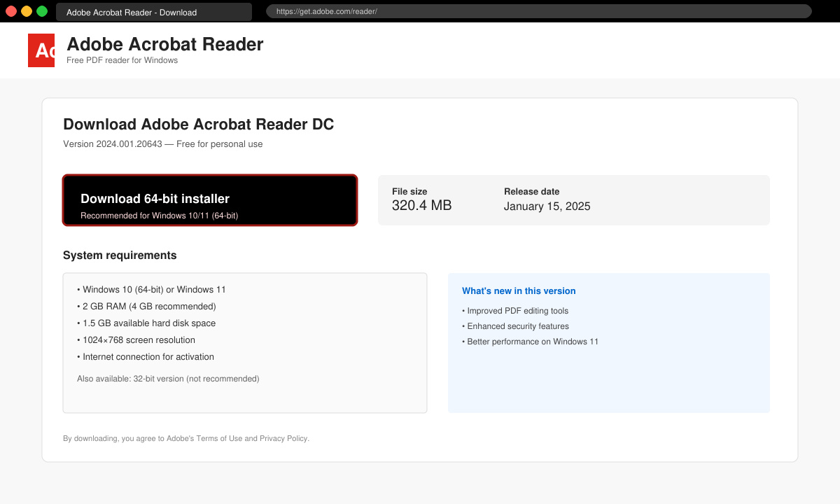The height and width of the screenshot is (504, 840).
Task: Click the 'System requirements' heading
Action: tap(120, 255)
